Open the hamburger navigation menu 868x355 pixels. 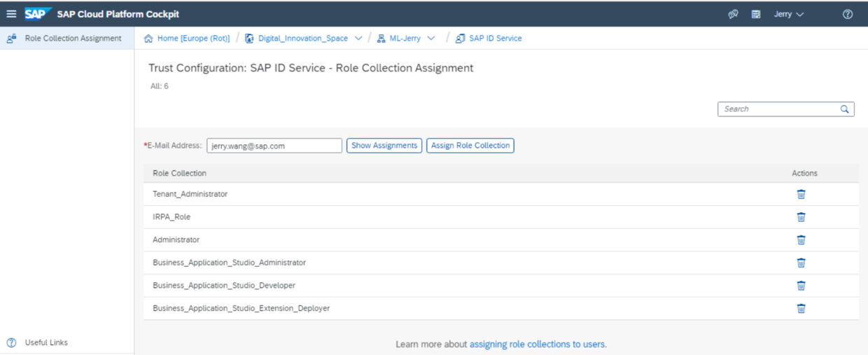pyautogui.click(x=11, y=14)
